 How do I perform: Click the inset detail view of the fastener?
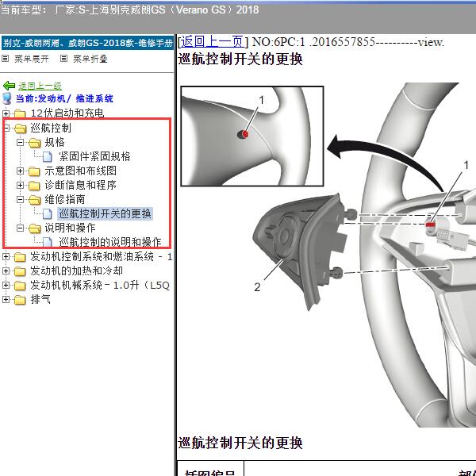pos(252,136)
